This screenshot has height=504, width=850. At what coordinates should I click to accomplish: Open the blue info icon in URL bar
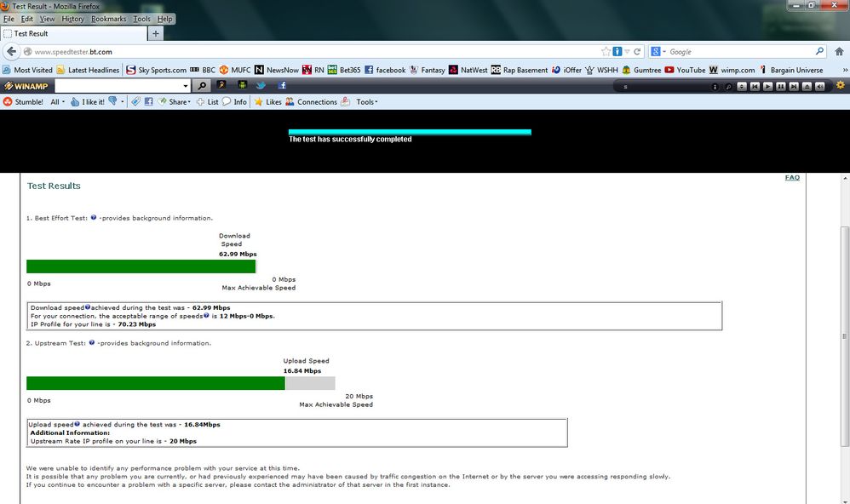pos(617,51)
